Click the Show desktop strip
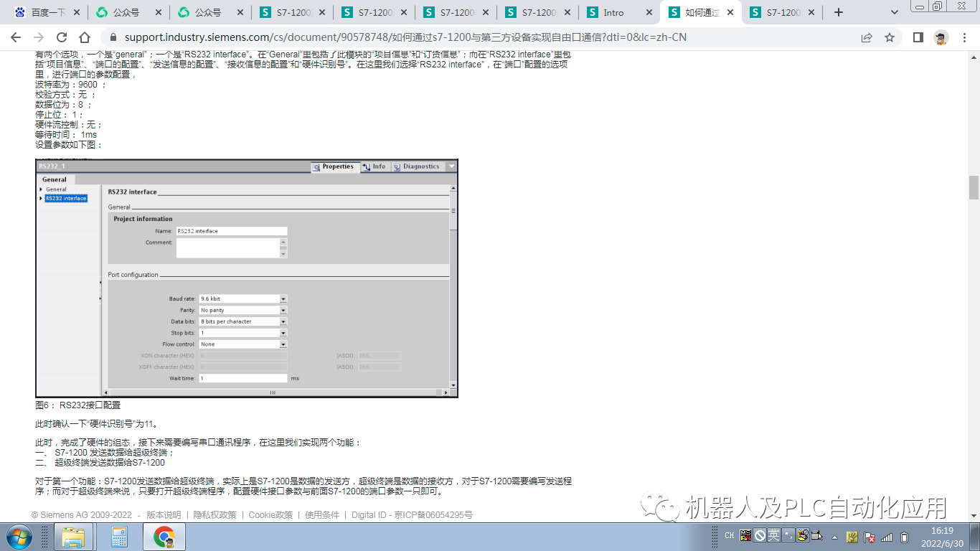Viewport: 980px width, 551px height. point(974,537)
